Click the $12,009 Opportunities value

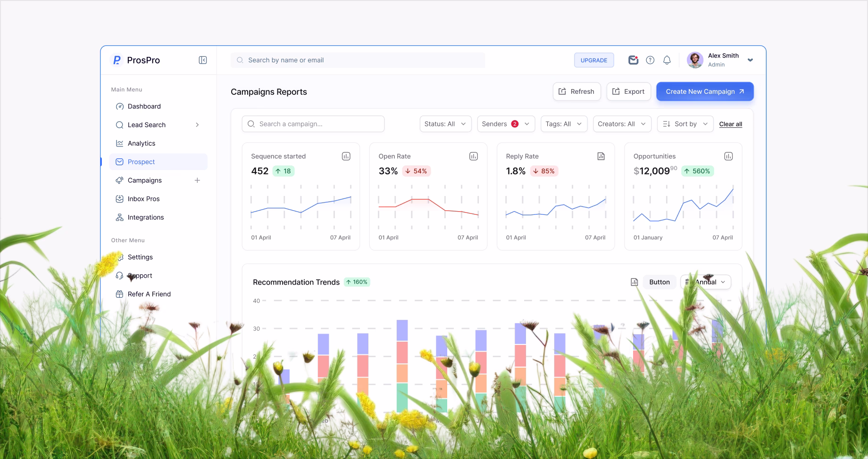coord(655,171)
